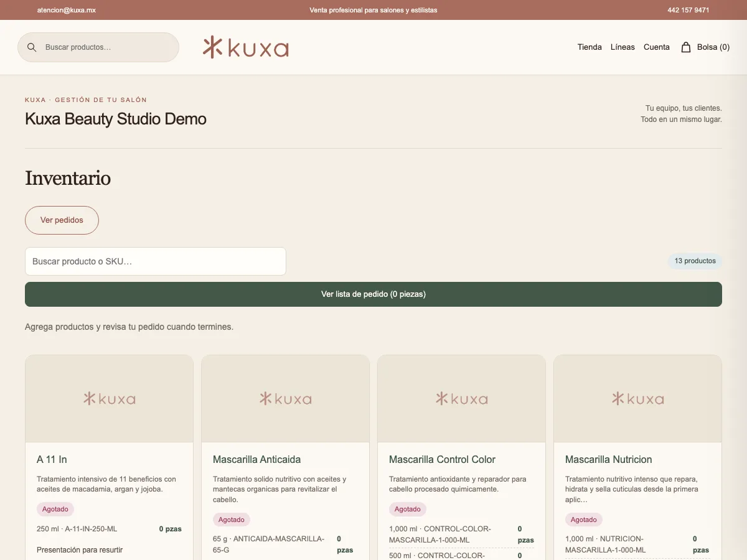747x560 pixels.
Task: Click the Agotado badge on Mascarilla Control Color
Action: coord(408,509)
